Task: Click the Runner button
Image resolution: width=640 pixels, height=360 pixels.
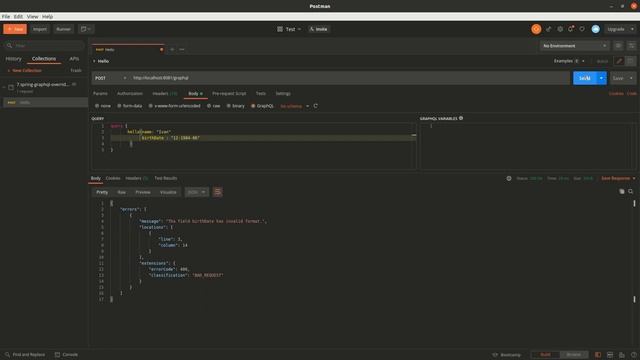Action: coord(63,29)
